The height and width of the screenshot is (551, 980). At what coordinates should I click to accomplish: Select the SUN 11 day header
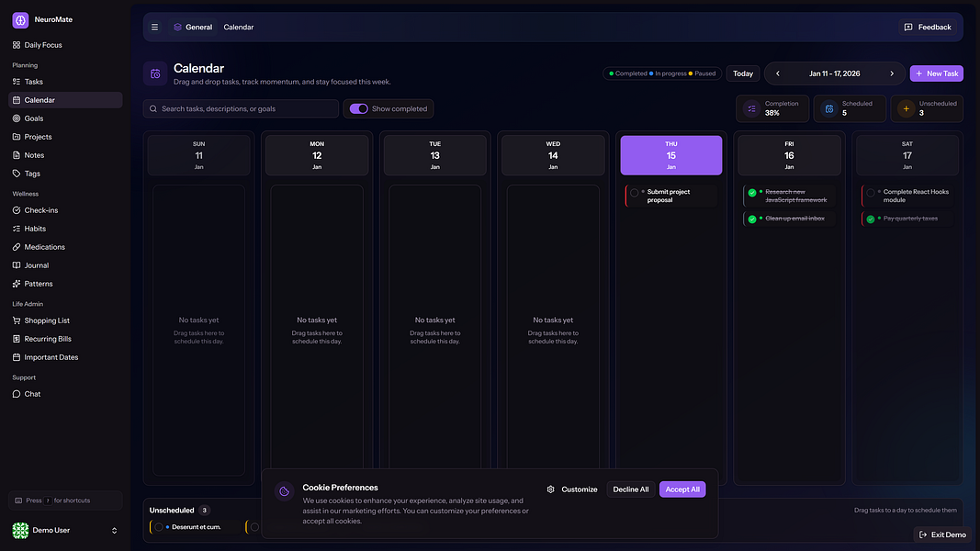198,155
